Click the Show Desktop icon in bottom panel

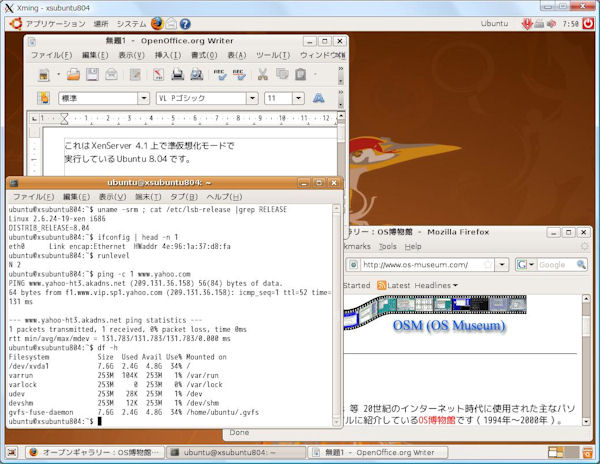pyautogui.click(x=12, y=453)
